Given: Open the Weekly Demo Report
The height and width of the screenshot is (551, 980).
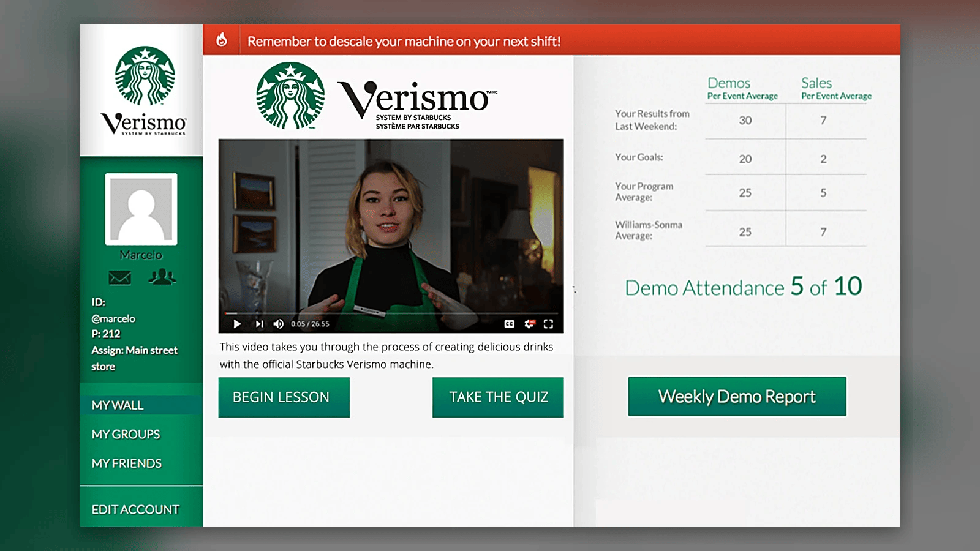Looking at the screenshot, I should [x=737, y=397].
